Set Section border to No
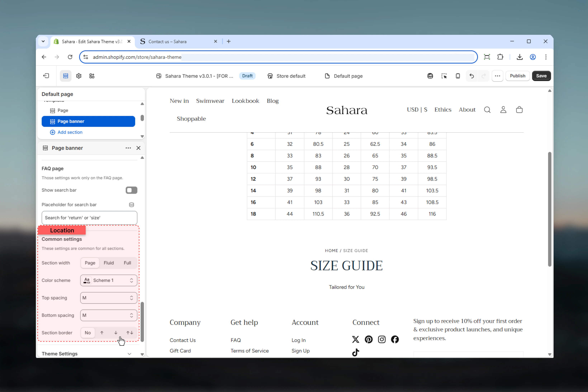588x392 pixels. coord(88,333)
